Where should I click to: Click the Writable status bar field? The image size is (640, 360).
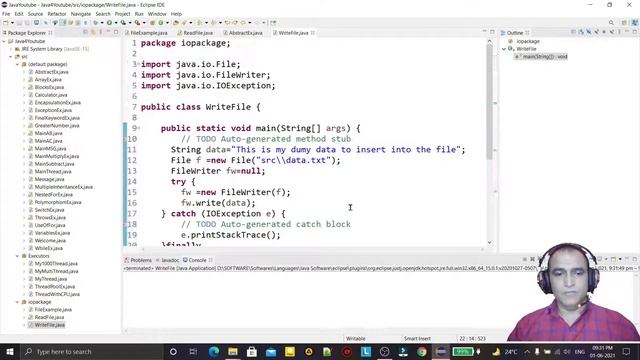coord(356,338)
